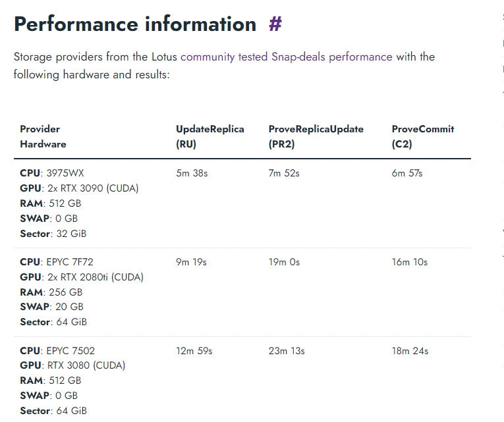The image size is (504, 422).
Task: Click the CPU: EPYC 7502 hardware line
Action: click(57, 351)
